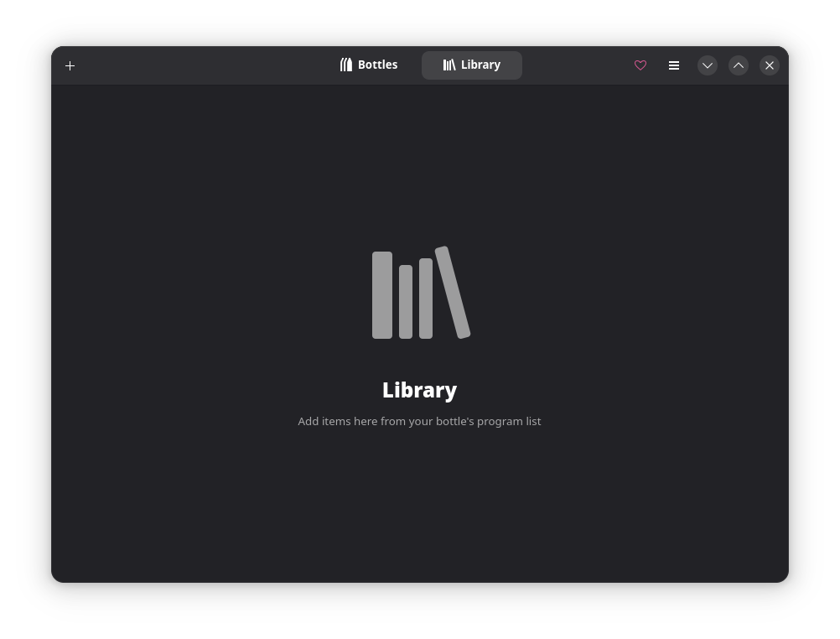Viewport: 840px width, 639px height.
Task: Click the plus icon to create a new bottle
Action: click(70, 65)
